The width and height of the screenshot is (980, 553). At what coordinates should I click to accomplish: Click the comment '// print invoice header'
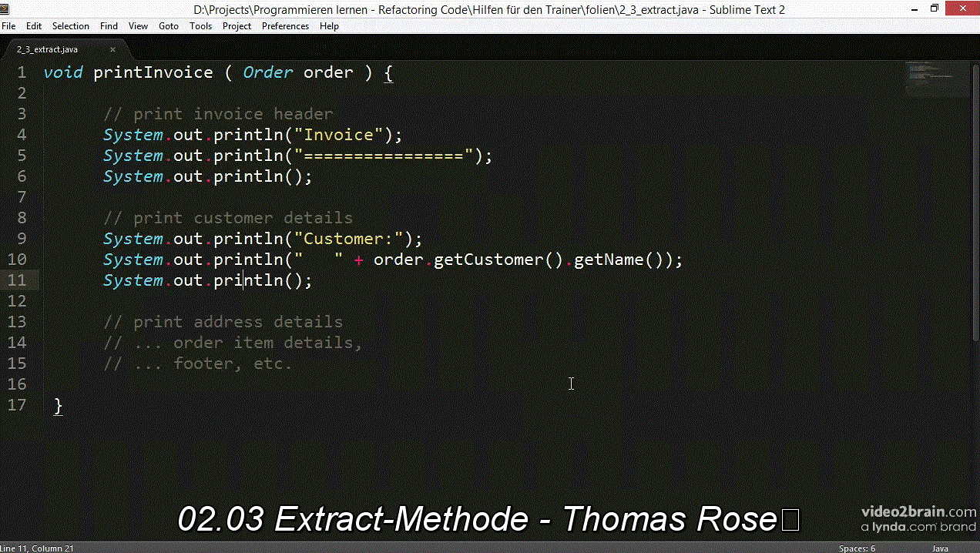click(218, 114)
